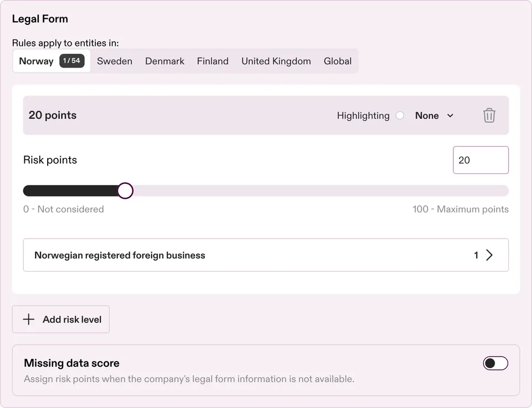Click the Rules apply to entities in label
The height and width of the screenshot is (408, 532).
point(65,43)
